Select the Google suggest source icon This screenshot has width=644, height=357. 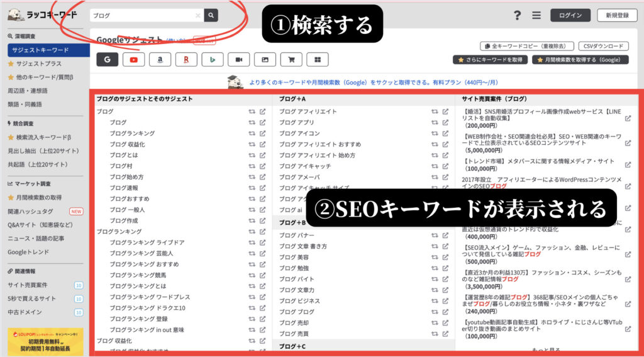[x=107, y=60]
